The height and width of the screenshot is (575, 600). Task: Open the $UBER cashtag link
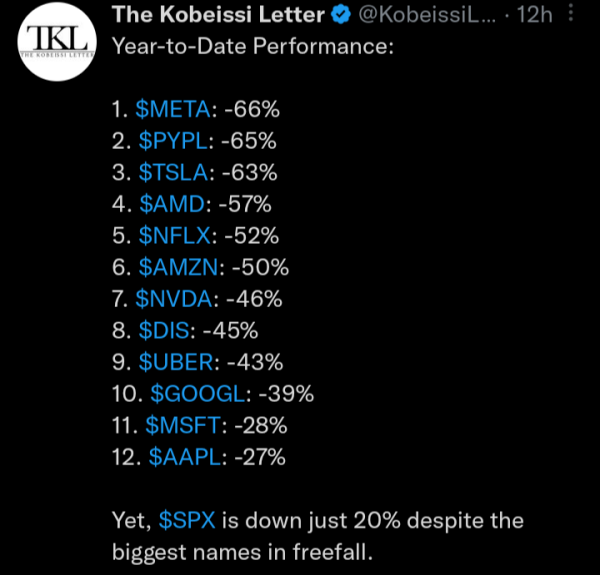pos(176,362)
